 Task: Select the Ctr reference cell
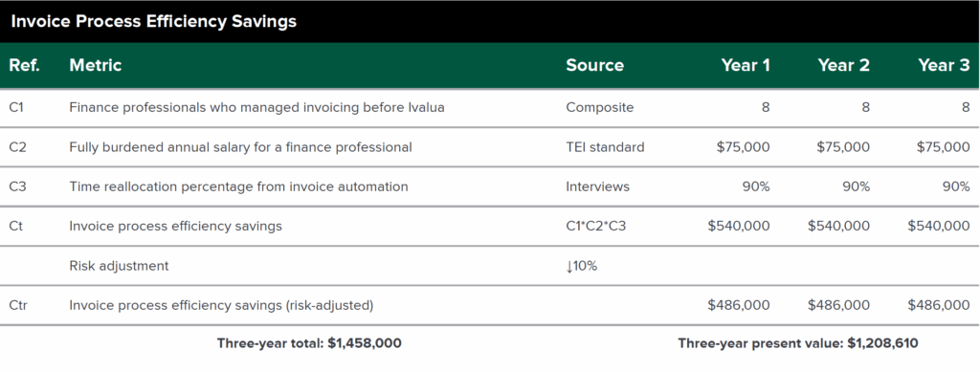[18, 305]
